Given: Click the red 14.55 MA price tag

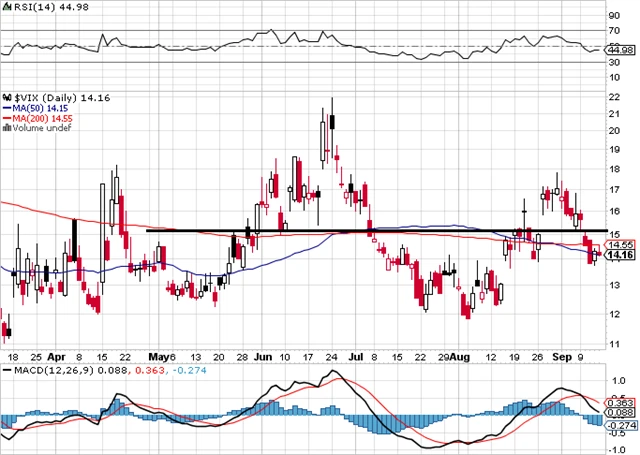Looking at the screenshot, I should 621,244.
